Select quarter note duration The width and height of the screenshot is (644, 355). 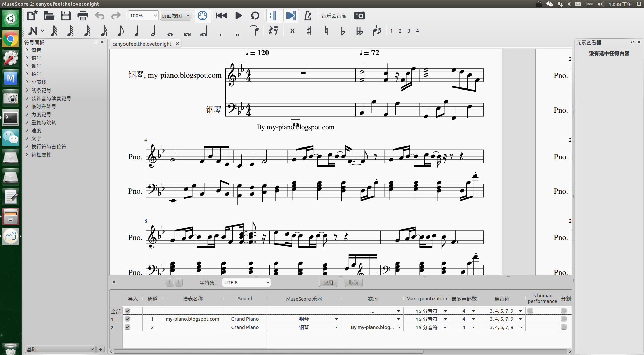137,31
